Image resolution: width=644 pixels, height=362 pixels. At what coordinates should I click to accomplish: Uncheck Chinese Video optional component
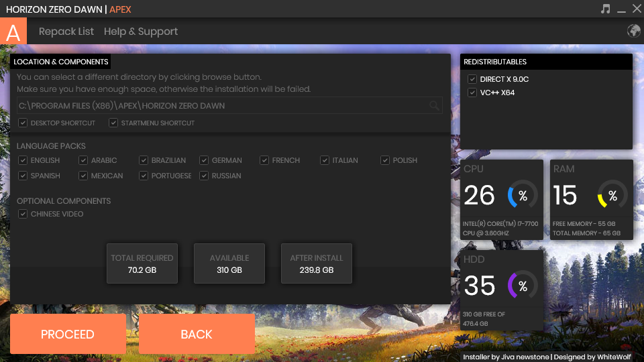[23, 214]
